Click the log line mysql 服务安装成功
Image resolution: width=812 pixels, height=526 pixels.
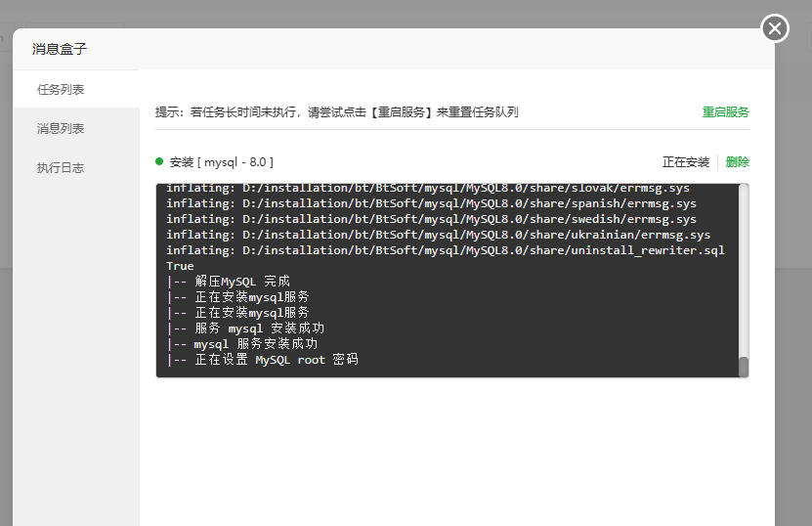242,344
